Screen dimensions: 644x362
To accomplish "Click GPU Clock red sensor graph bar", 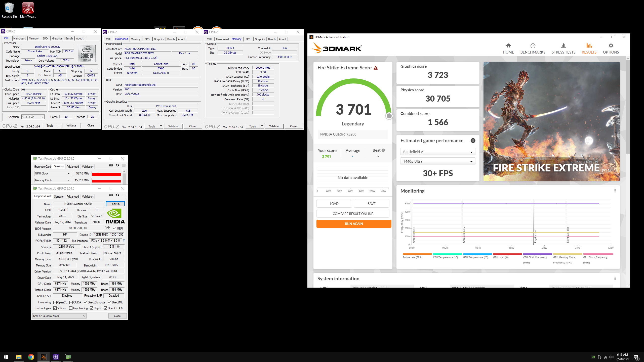I will (x=106, y=174).
